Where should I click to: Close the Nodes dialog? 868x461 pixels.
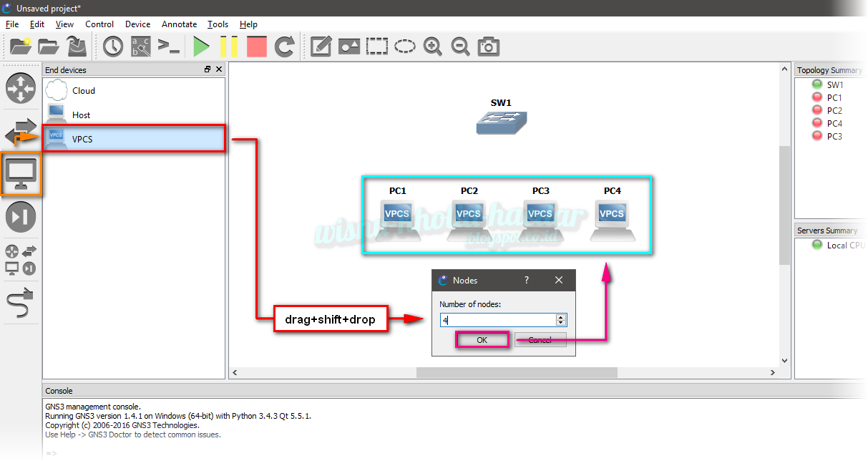click(x=559, y=280)
